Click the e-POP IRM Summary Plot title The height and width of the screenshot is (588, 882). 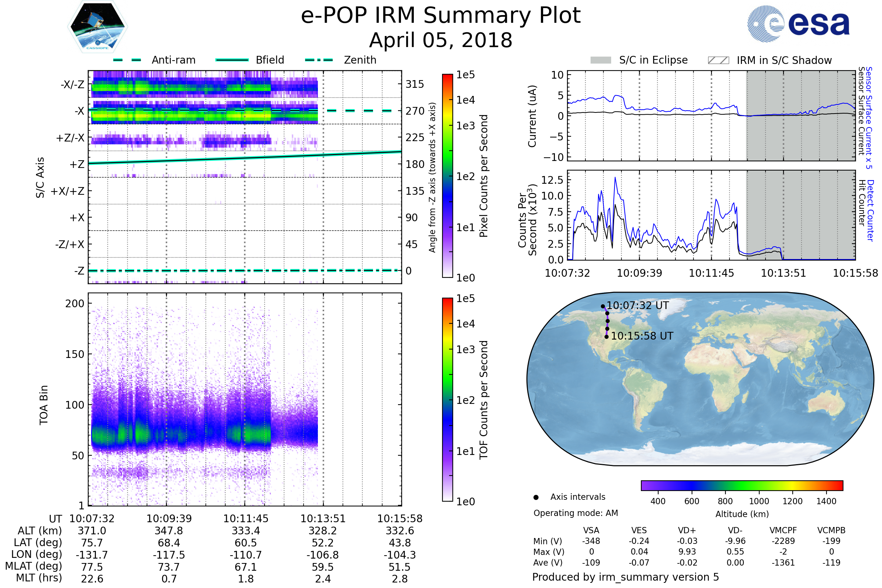(441, 16)
